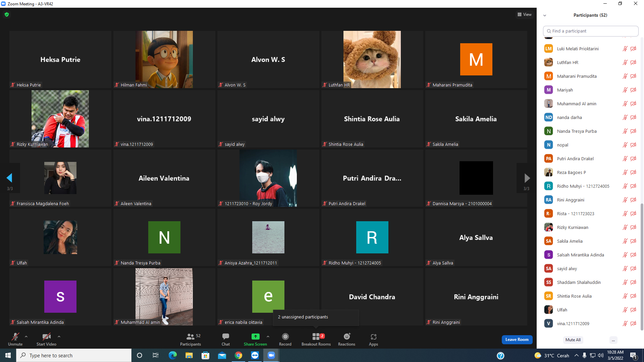Show hidden system tray icons
Viewport: 644px width, 362px height.
(576, 355)
